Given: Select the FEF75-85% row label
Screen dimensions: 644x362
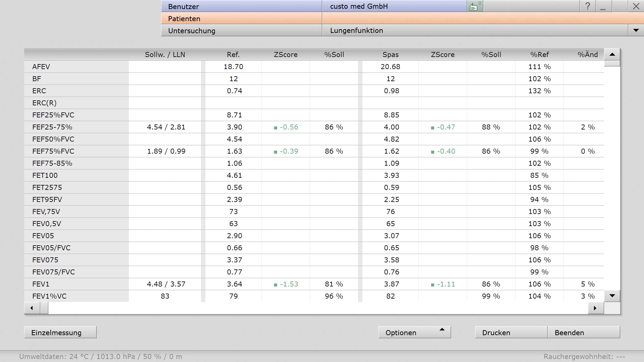Looking at the screenshot, I should pyautogui.click(x=52, y=163).
